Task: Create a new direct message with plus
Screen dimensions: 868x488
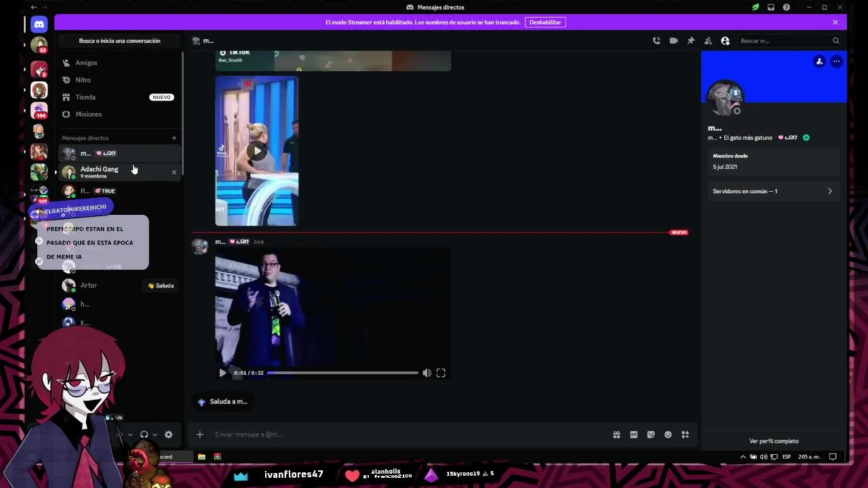Action: coord(174,138)
